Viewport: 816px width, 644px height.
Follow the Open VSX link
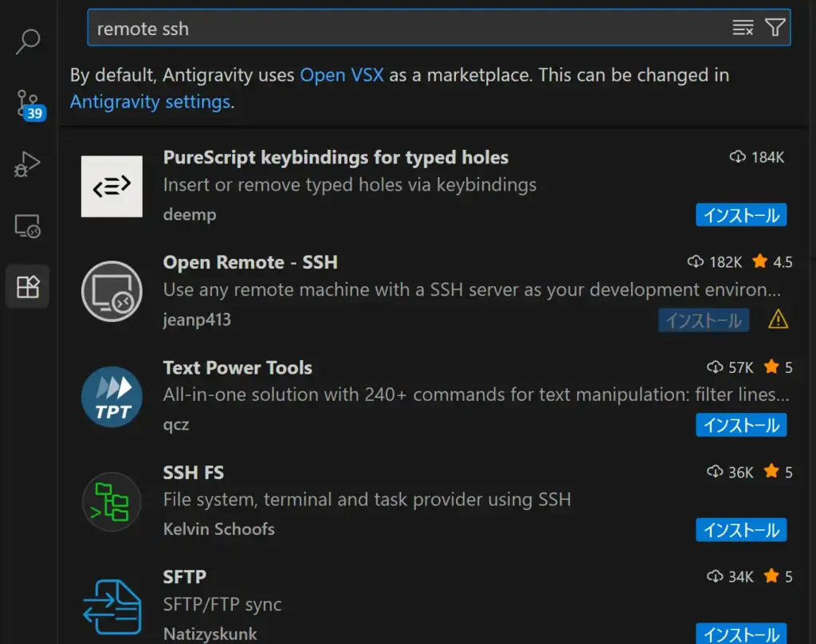(x=341, y=75)
